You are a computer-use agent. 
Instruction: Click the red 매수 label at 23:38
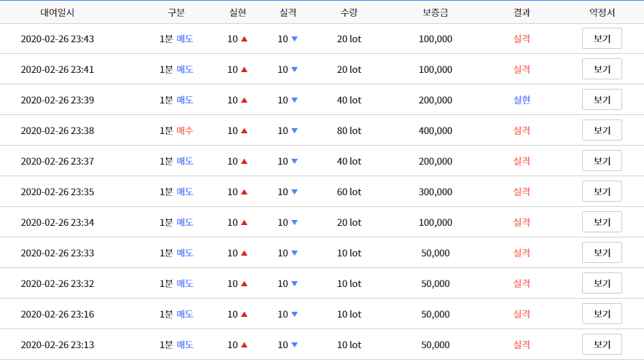point(185,130)
